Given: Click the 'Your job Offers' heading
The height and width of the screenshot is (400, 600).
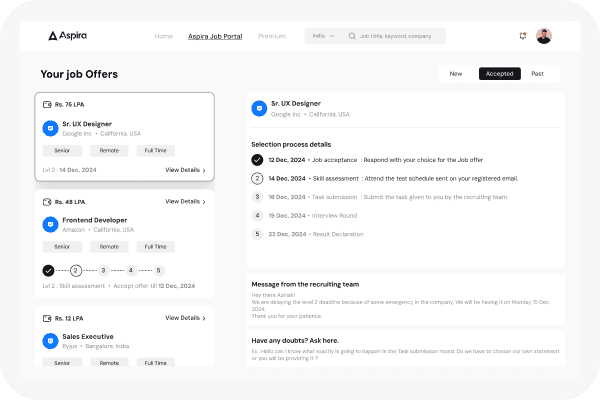Looking at the screenshot, I should tap(79, 74).
